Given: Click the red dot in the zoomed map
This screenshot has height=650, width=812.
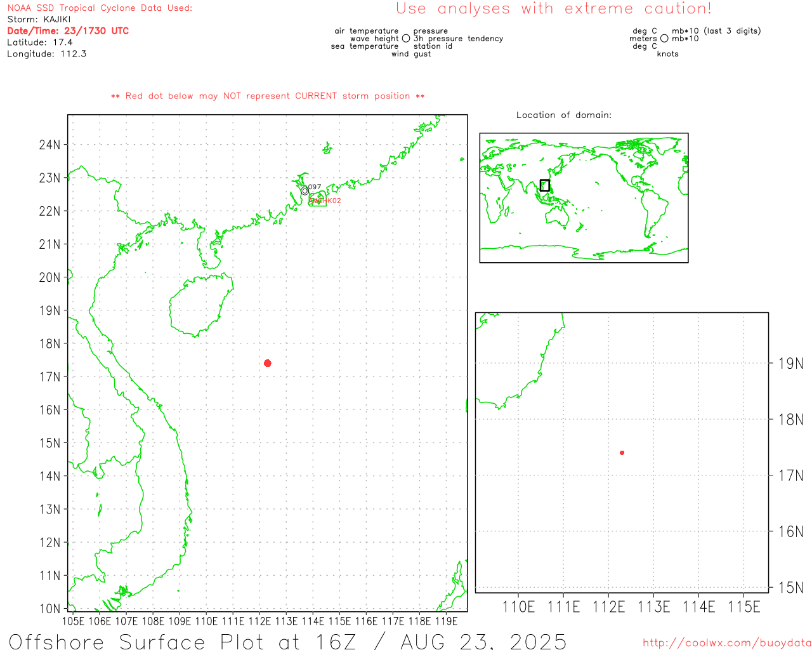Looking at the screenshot, I should click(x=622, y=453).
